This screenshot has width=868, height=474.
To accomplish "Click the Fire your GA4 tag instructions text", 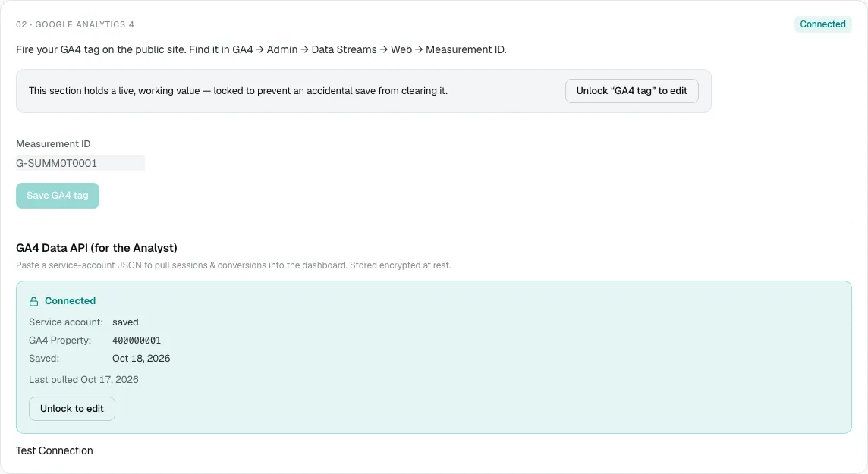I will (x=261, y=49).
